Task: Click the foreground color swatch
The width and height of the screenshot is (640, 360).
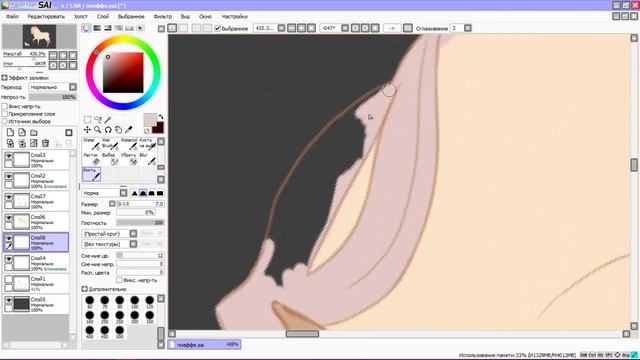Action: tap(149, 120)
